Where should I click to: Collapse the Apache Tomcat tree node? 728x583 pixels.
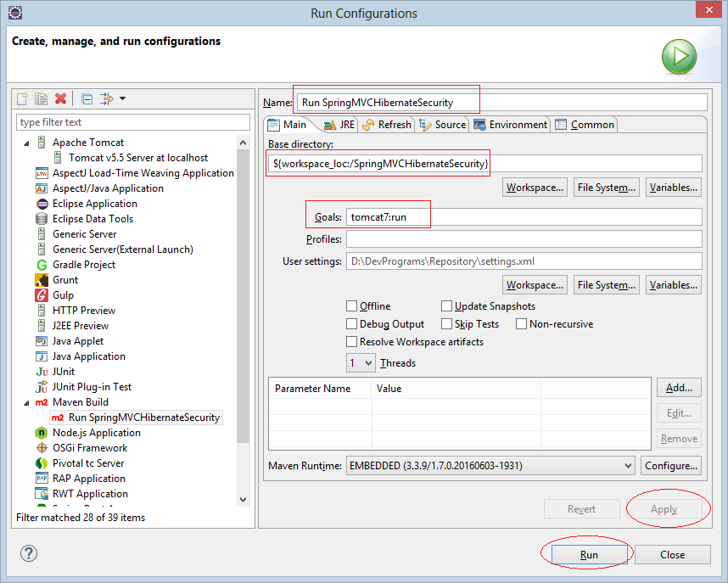[x=26, y=143]
